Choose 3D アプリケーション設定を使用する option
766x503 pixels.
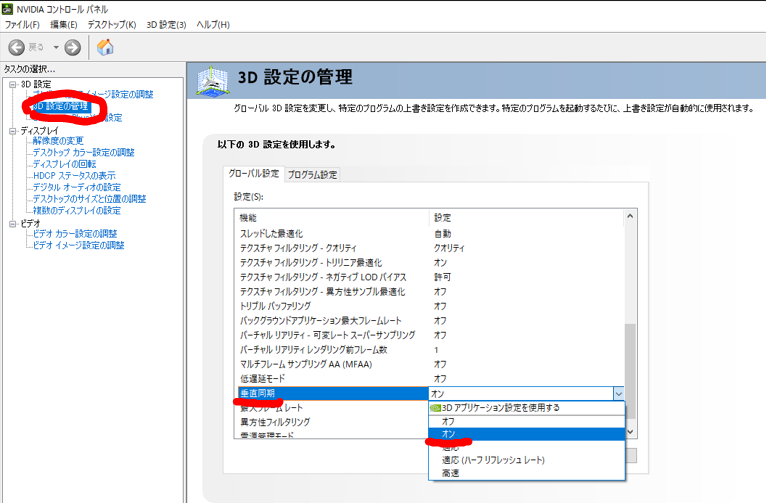coord(527,408)
